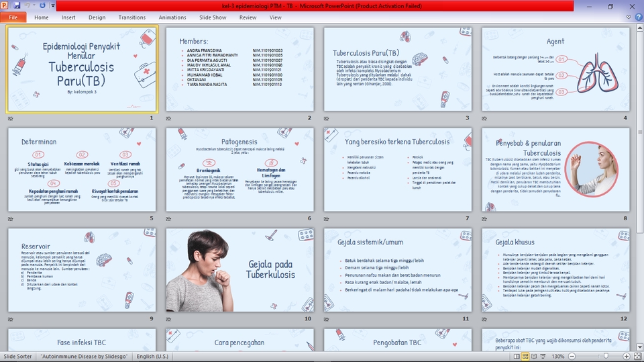Click the Slidesgo theme name in status bar
The width and height of the screenshot is (644, 362).
[x=85, y=356]
